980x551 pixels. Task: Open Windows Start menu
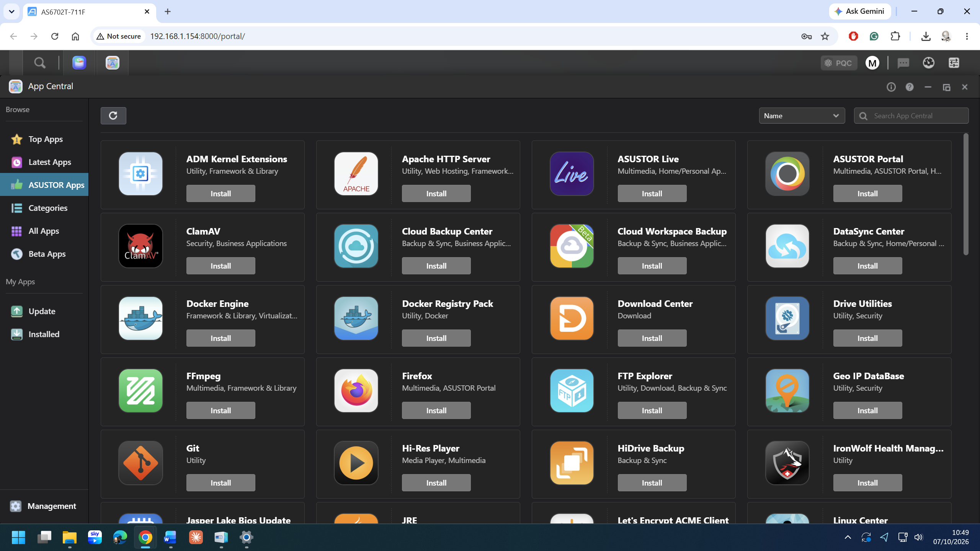(18, 537)
